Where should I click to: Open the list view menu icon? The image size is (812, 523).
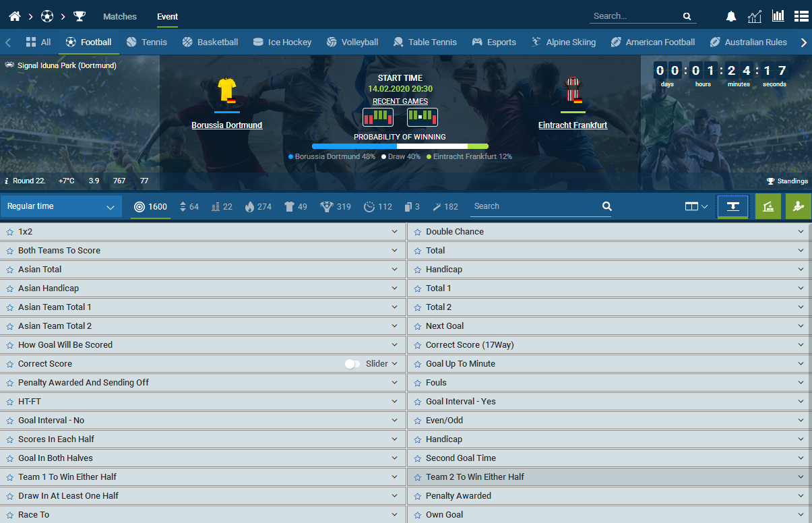[801, 16]
